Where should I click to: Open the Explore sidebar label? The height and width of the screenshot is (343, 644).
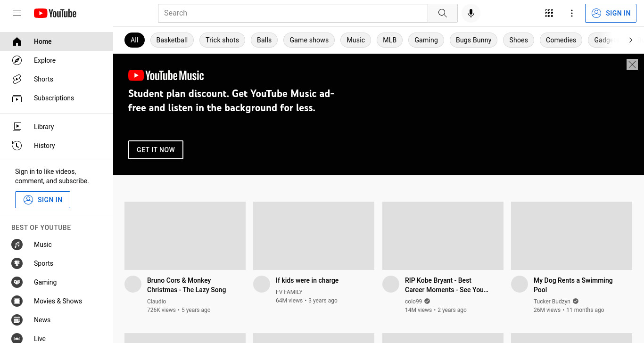click(x=45, y=60)
